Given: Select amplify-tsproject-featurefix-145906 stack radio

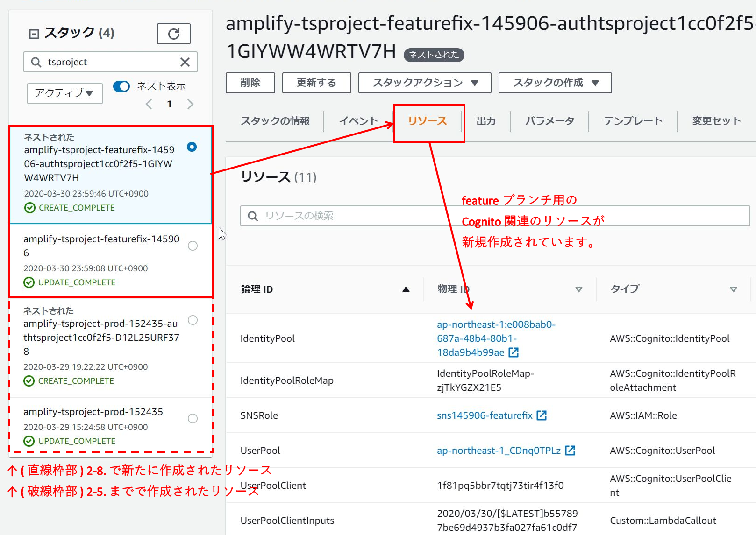Looking at the screenshot, I should click(x=193, y=246).
